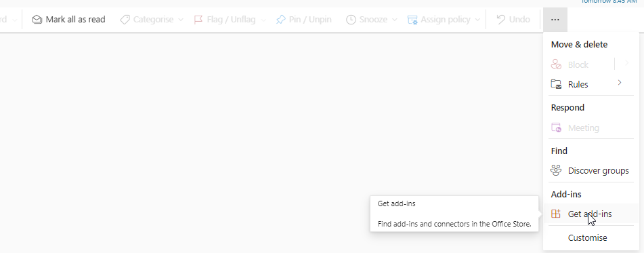This screenshot has height=253, width=644.
Task: Click the Move & delete section heading
Action: (x=579, y=45)
